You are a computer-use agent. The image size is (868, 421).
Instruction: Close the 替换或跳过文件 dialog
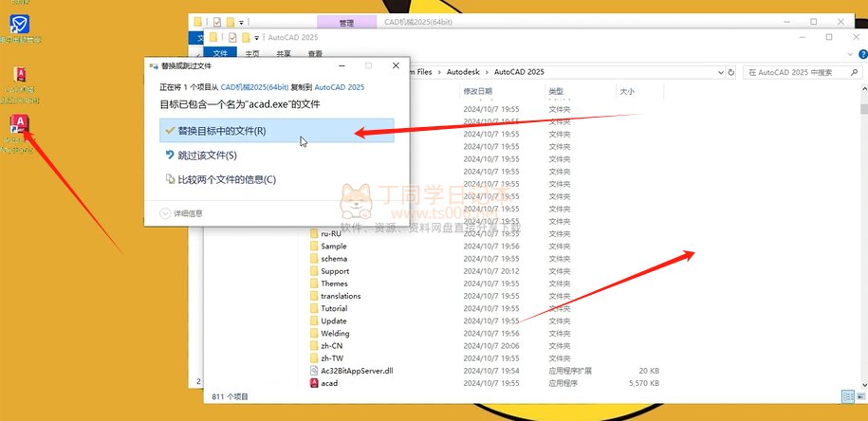click(396, 65)
